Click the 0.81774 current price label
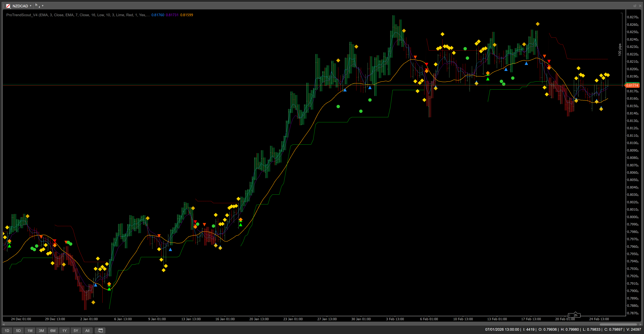644x334 pixels. point(632,85)
